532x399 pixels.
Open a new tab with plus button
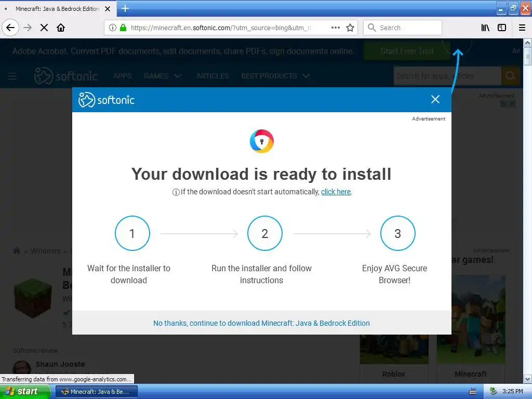(125, 8)
